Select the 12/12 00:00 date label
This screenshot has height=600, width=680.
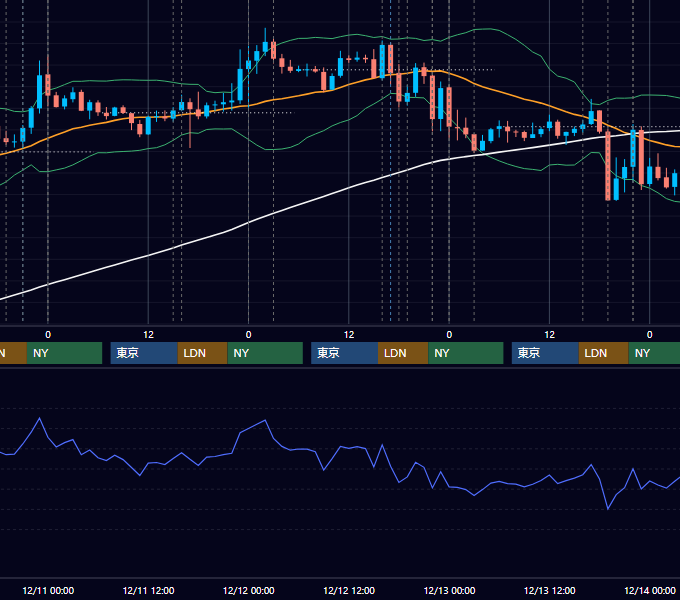point(248,590)
